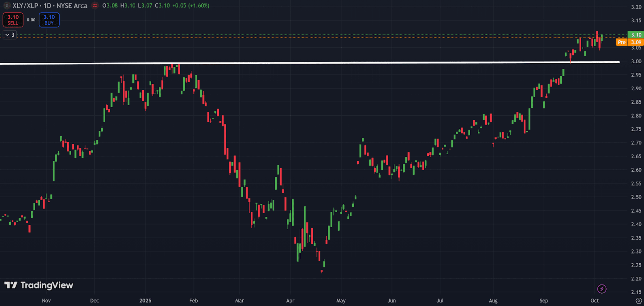
Task: Click the Oct label on the time axis
Action: pos(594,301)
